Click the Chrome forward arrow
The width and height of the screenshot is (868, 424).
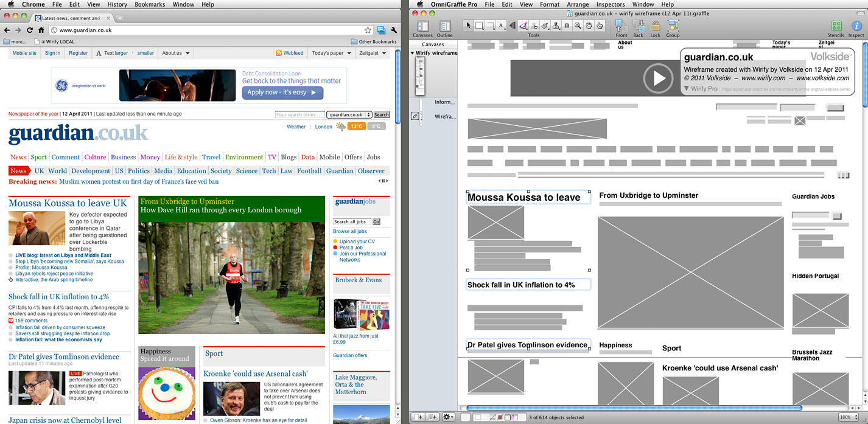click(x=18, y=30)
